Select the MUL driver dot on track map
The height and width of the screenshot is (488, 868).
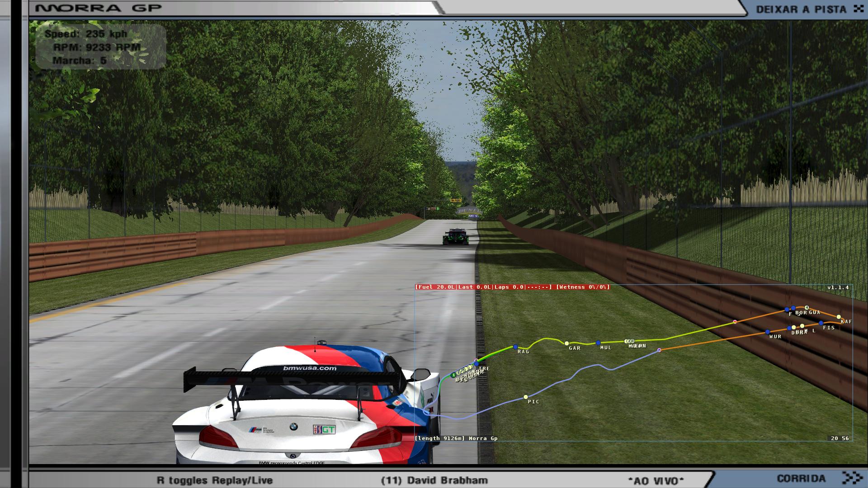click(598, 343)
